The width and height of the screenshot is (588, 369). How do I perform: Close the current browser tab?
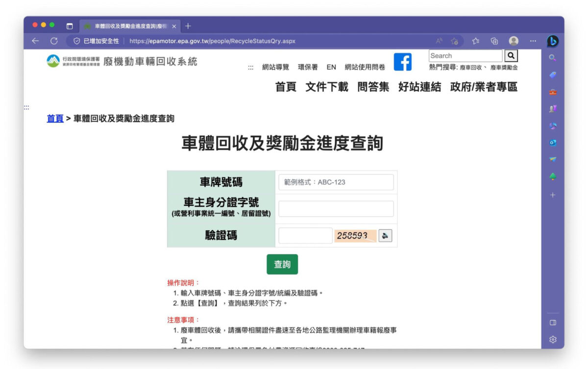(x=174, y=26)
